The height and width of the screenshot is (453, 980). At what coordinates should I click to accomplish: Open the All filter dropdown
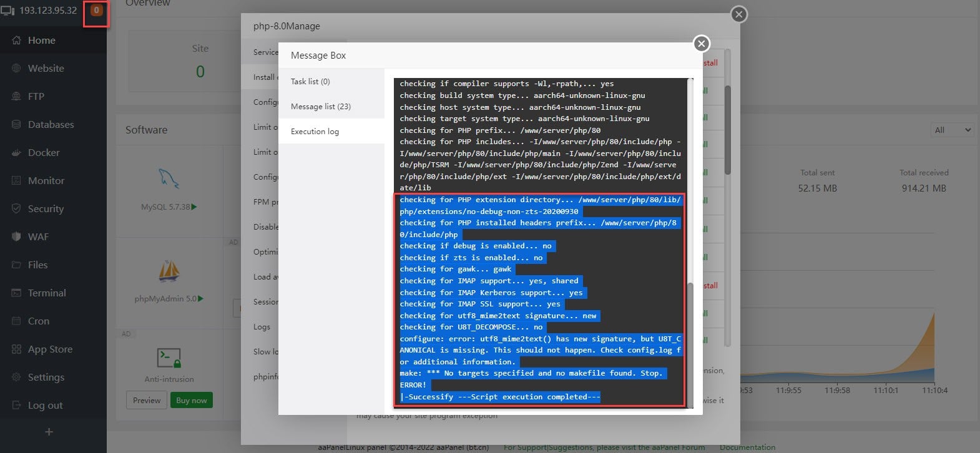tap(952, 130)
